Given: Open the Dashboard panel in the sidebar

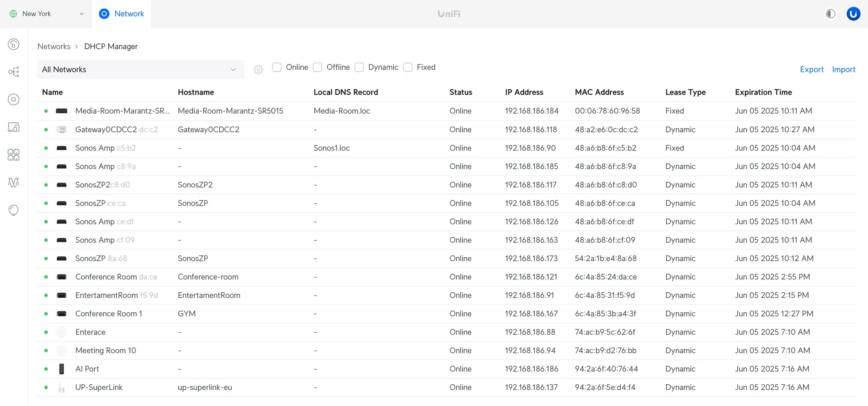Looking at the screenshot, I should (13, 44).
